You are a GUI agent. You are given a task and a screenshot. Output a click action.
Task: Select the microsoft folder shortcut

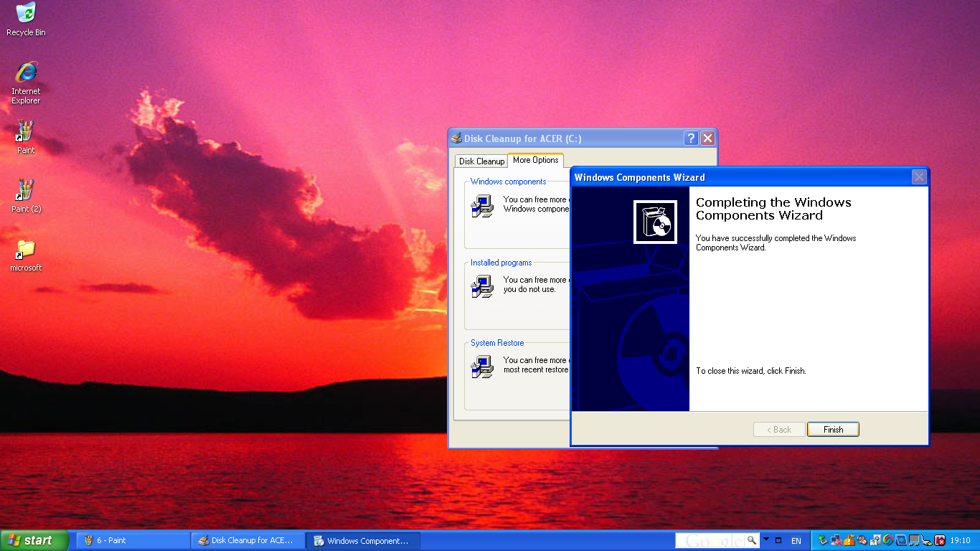26,255
